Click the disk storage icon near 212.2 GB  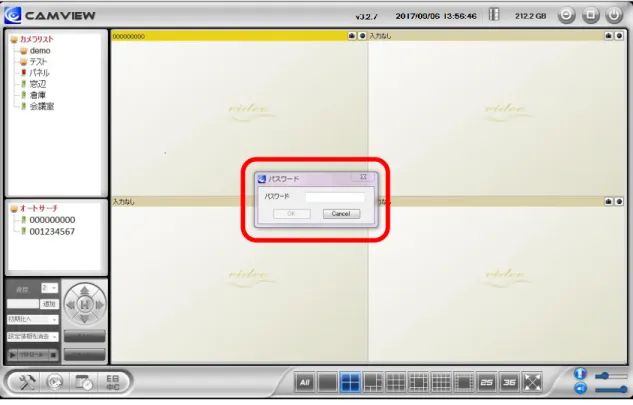tap(494, 15)
